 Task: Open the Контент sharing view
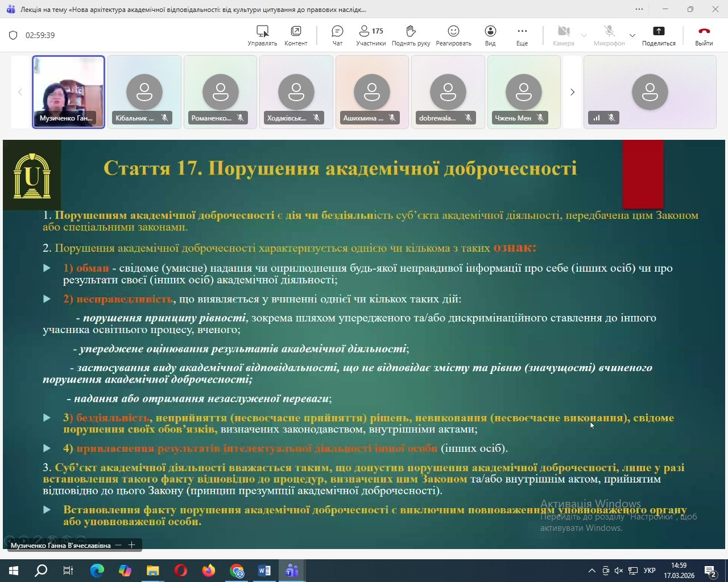point(296,35)
